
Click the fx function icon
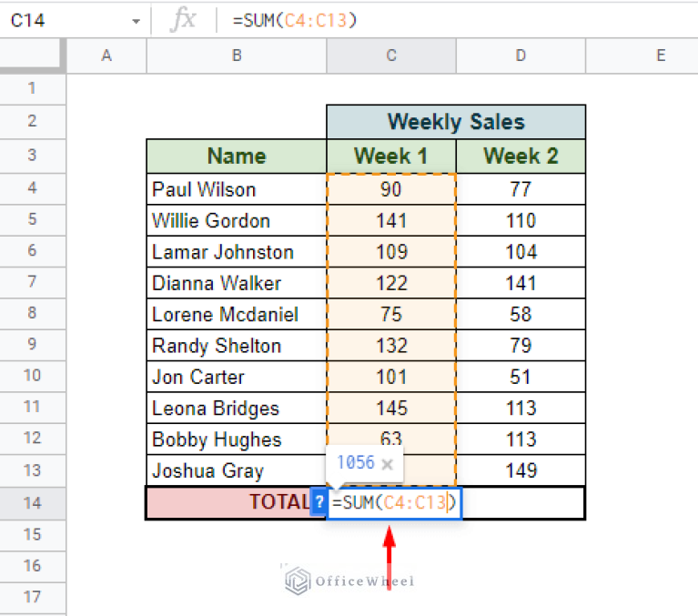coord(183,20)
